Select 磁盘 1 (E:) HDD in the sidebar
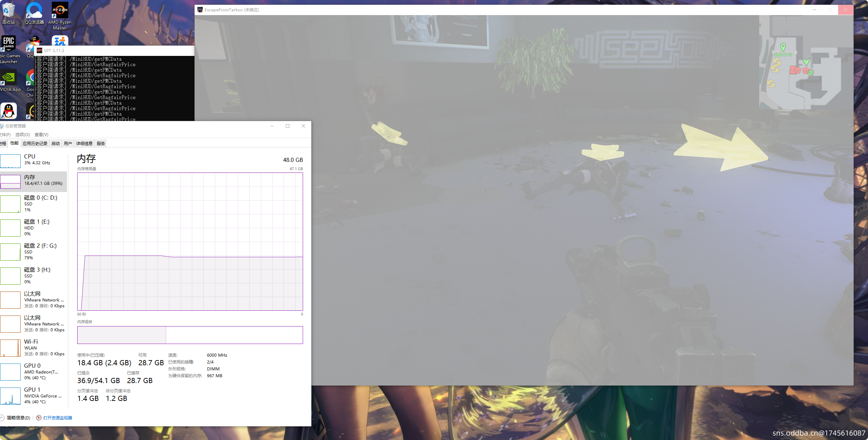 coord(34,227)
